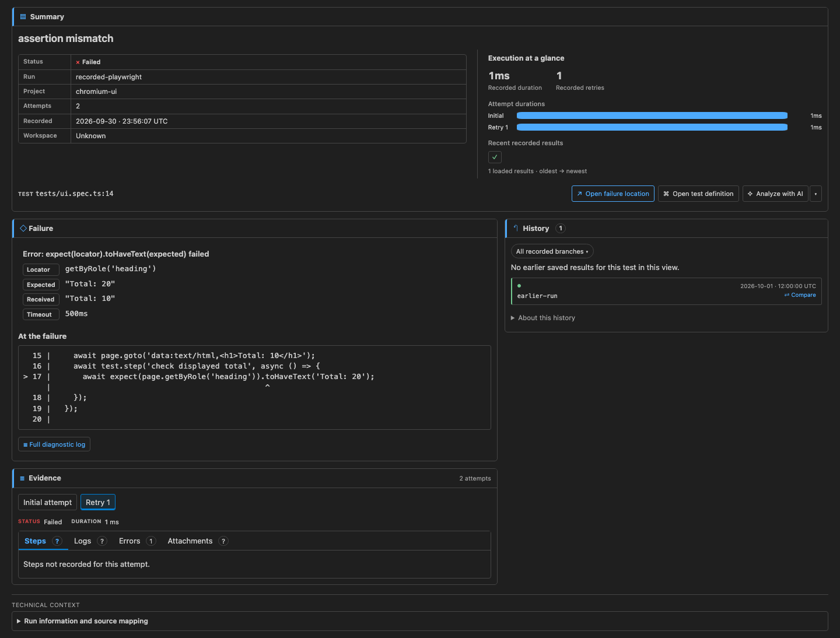840x638 pixels.
Task: Click the red failed X status icon
Action: point(78,62)
